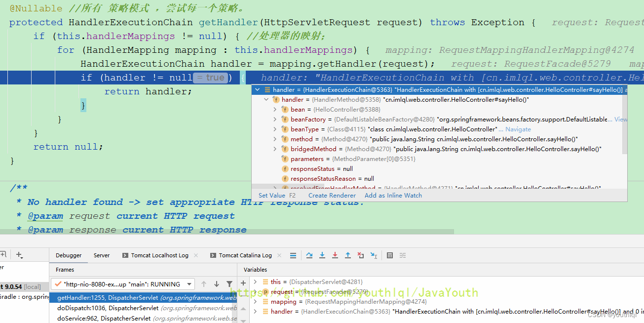Click the Trace Current Stream Chain icon
The width and height of the screenshot is (644, 323).
click(x=403, y=255)
